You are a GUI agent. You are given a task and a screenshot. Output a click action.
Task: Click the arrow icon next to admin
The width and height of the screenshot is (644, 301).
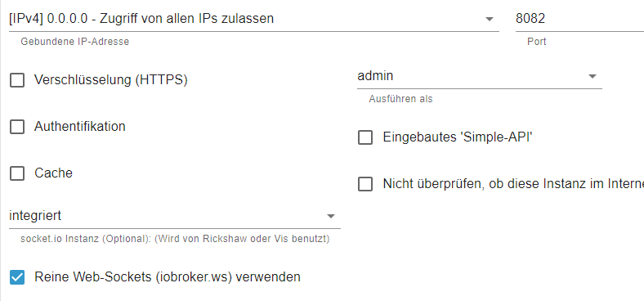point(592,76)
